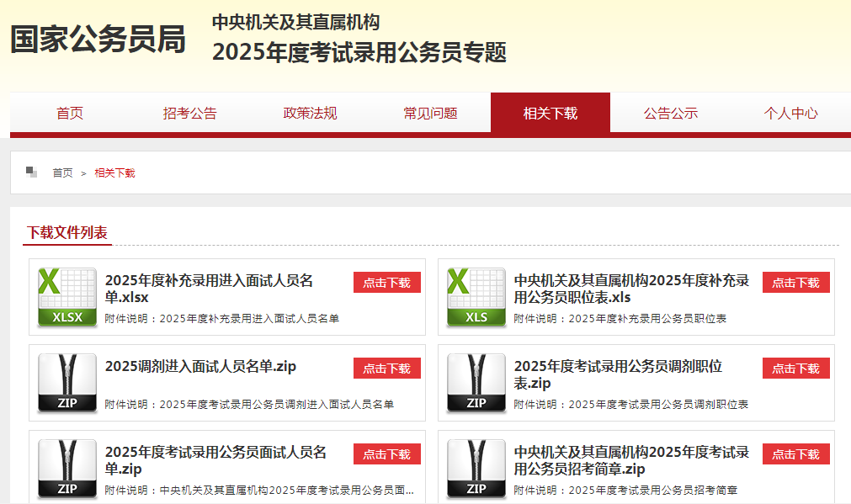This screenshot has height=504, width=851.
Task: Download 2025年度补充录用进入面试人员名单.xlsx with 点击下载
Action: pyautogui.click(x=386, y=283)
